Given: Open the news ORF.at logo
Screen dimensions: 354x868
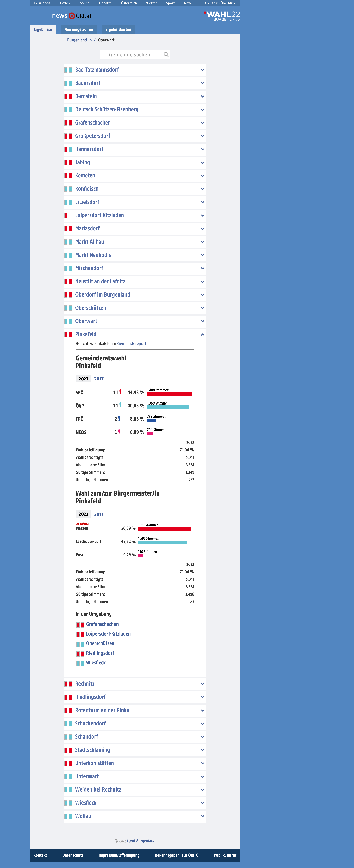Looking at the screenshot, I should (72, 16).
